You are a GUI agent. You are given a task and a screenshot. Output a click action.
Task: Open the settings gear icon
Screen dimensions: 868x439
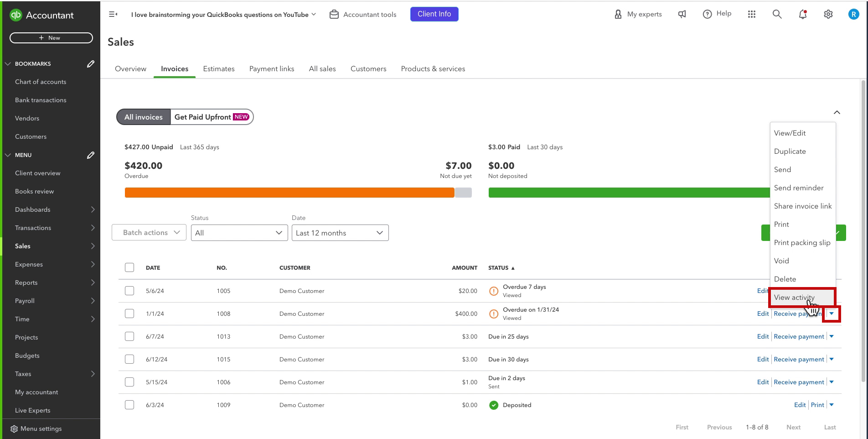point(828,14)
